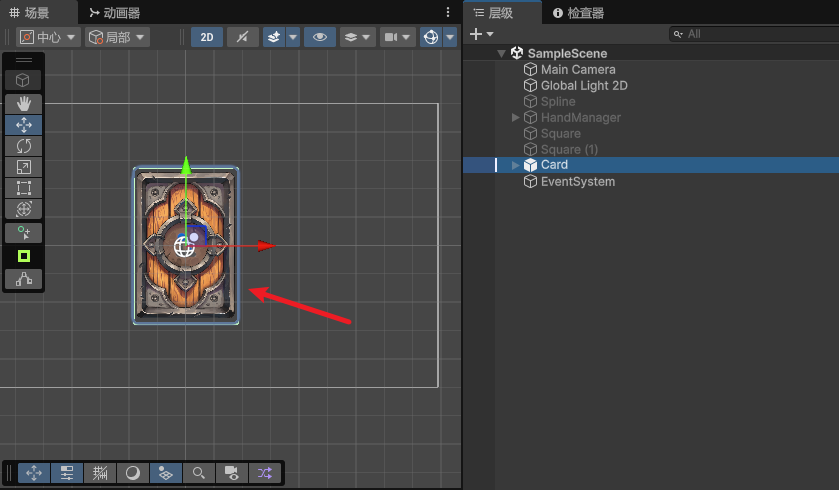Click the shading sphere draw mode icon

(133, 473)
